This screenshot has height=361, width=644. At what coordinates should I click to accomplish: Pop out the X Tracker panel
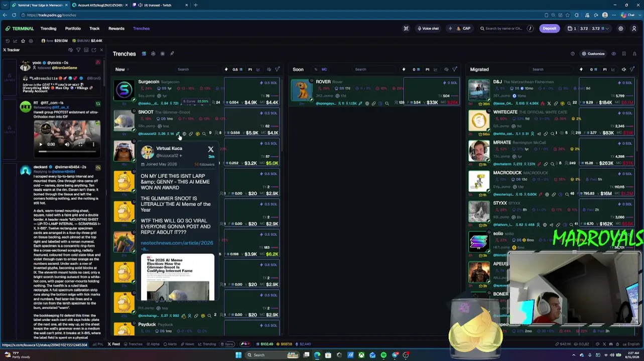[x=94, y=50]
